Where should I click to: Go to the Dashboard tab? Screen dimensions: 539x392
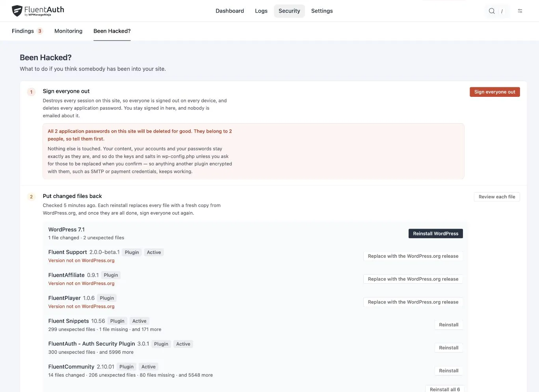pos(230,11)
